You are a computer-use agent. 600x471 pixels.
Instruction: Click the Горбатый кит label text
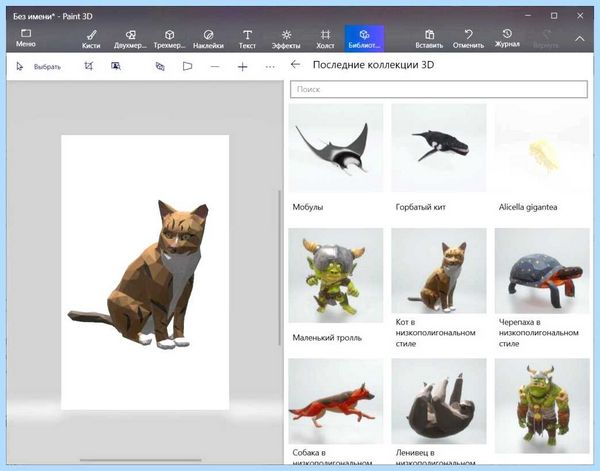click(421, 207)
